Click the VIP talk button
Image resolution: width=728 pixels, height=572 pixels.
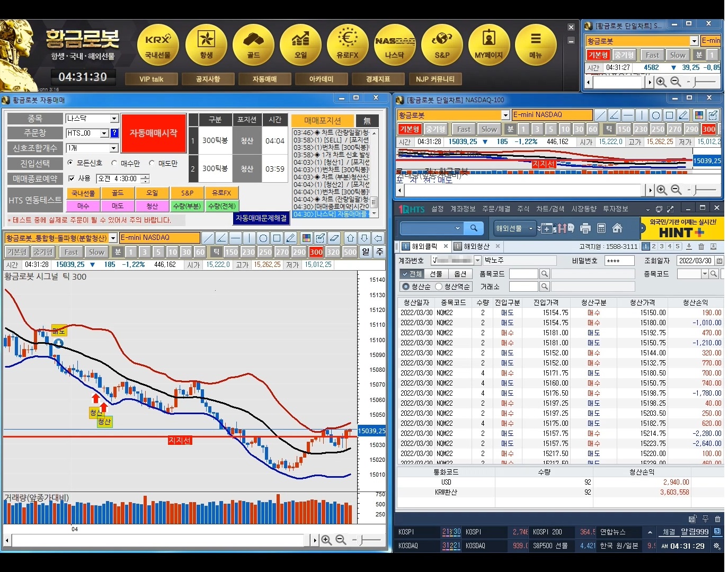pos(152,79)
